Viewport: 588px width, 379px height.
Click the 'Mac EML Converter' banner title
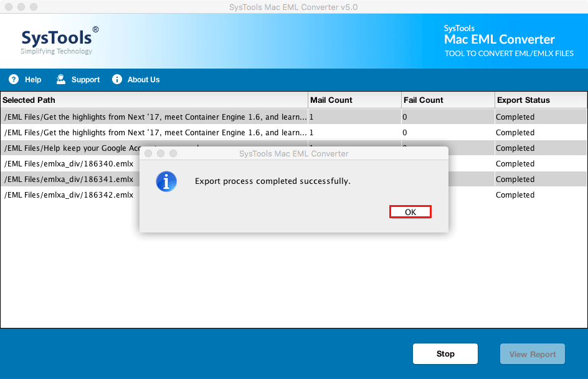pyautogui.click(x=500, y=39)
